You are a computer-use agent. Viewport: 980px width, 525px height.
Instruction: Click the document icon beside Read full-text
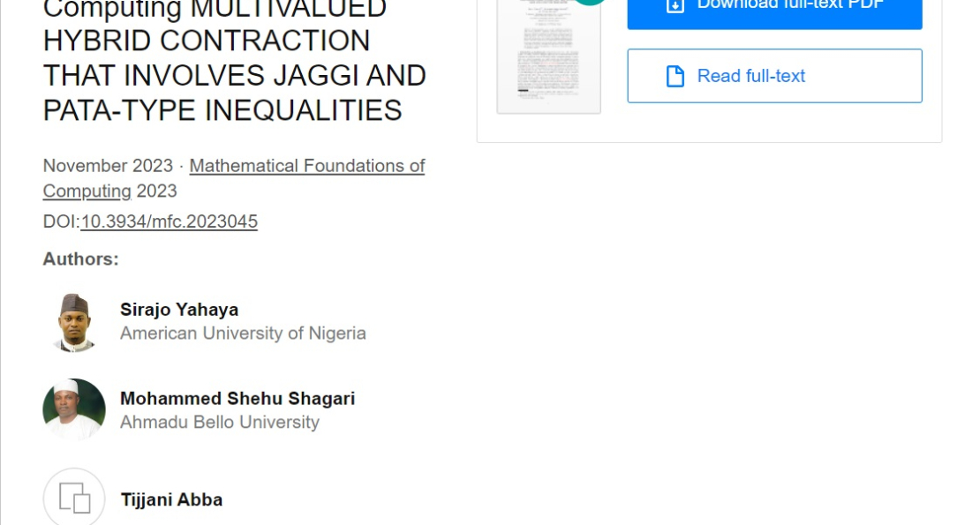(675, 77)
